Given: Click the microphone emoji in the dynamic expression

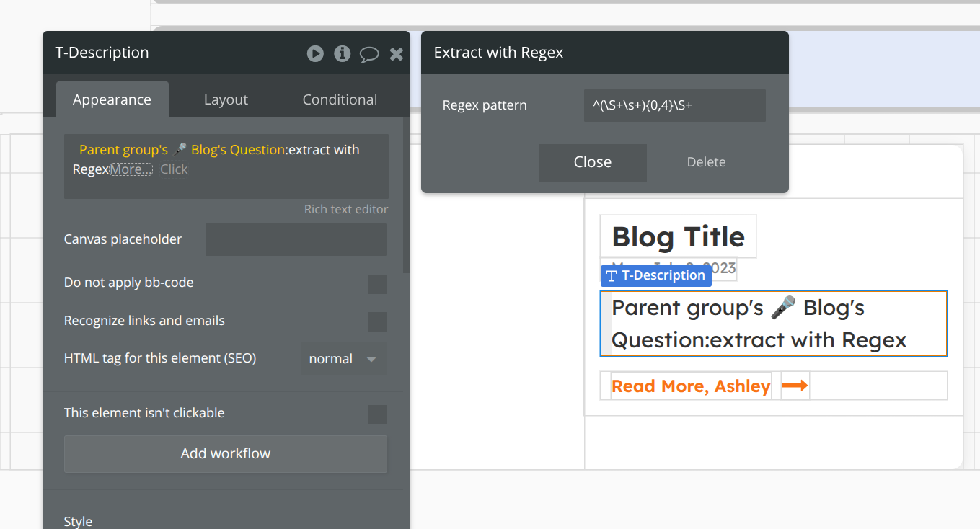Looking at the screenshot, I should (x=180, y=150).
